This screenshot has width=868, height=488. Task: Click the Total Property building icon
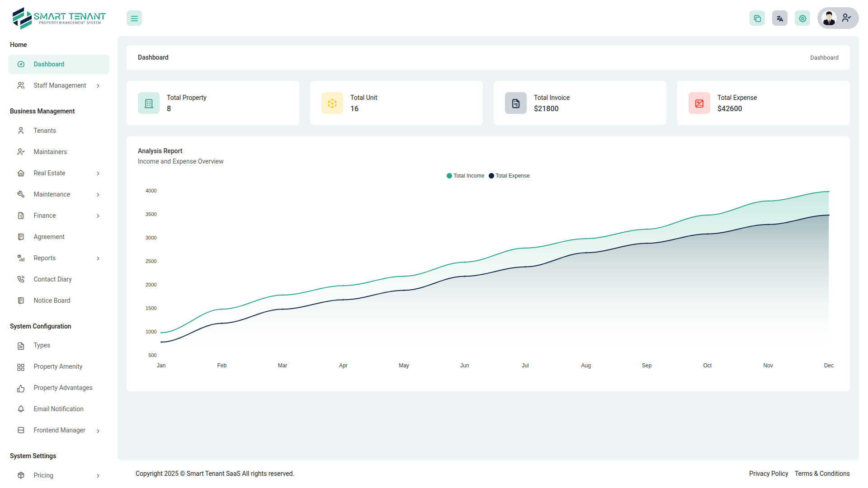[149, 103]
